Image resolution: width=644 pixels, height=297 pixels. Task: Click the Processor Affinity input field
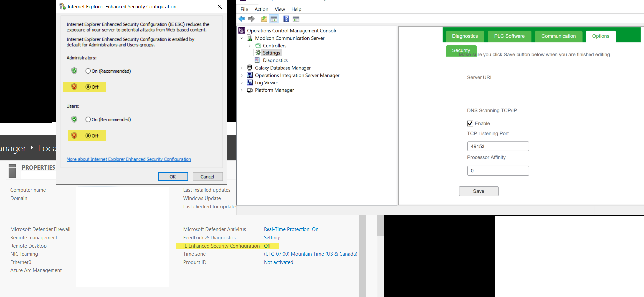(498, 171)
